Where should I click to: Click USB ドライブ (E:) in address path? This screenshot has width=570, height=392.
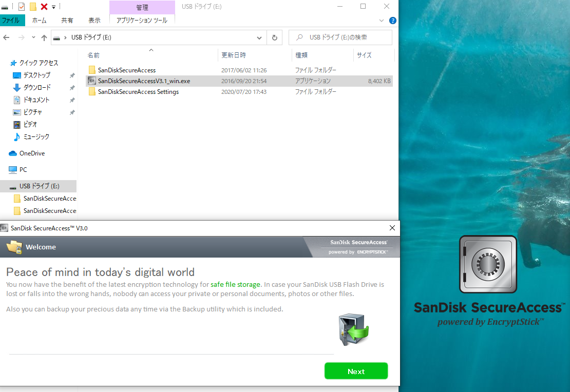point(91,37)
